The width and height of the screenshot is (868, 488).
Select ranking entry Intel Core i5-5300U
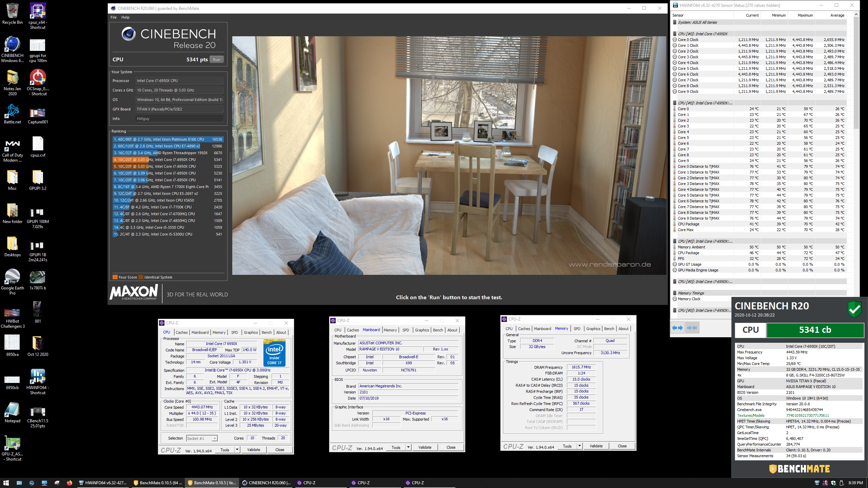click(x=168, y=234)
